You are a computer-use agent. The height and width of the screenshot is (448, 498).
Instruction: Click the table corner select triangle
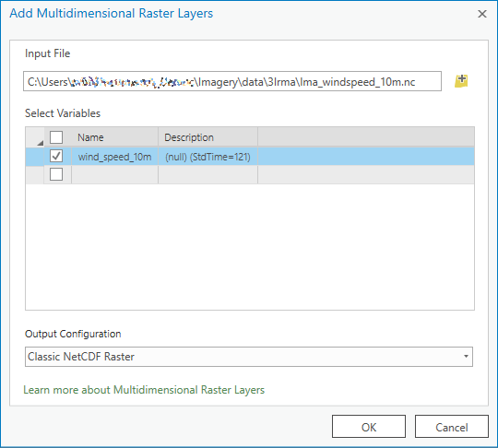(x=40, y=143)
